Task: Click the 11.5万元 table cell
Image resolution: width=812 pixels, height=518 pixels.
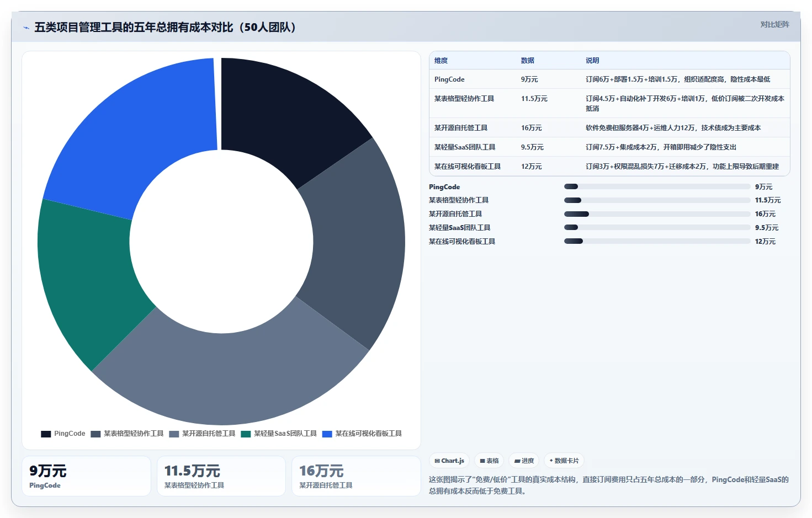Action: click(x=534, y=99)
